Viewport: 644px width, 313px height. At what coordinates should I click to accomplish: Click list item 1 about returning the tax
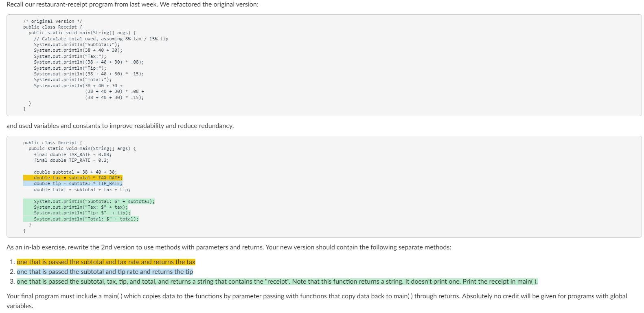(106, 262)
